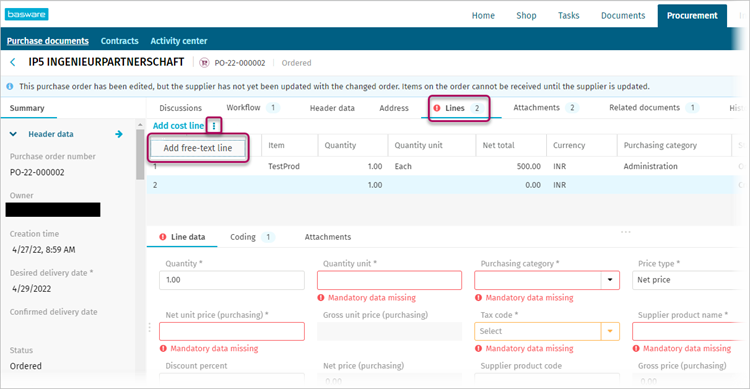Click the blue arrow next to Header data
This screenshot has height=389, width=750.
coord(119,134)
